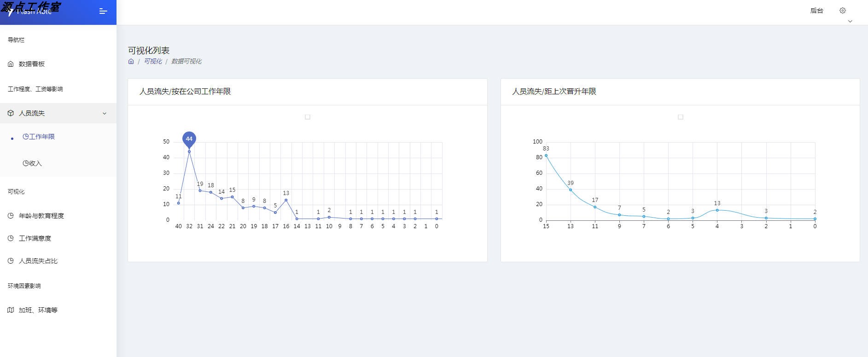Click the pie icon beside 人员流失占比
The image size is (868, 357).
(11, 261)
